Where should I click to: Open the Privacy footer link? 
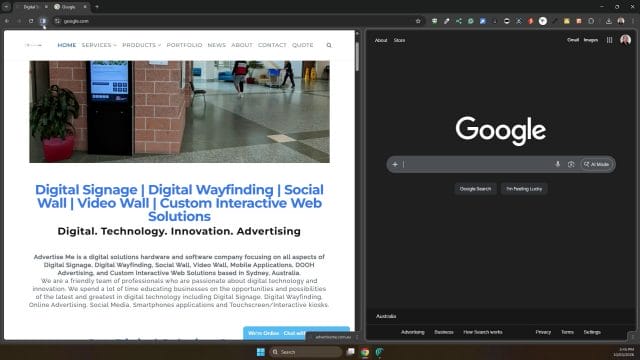543,332
